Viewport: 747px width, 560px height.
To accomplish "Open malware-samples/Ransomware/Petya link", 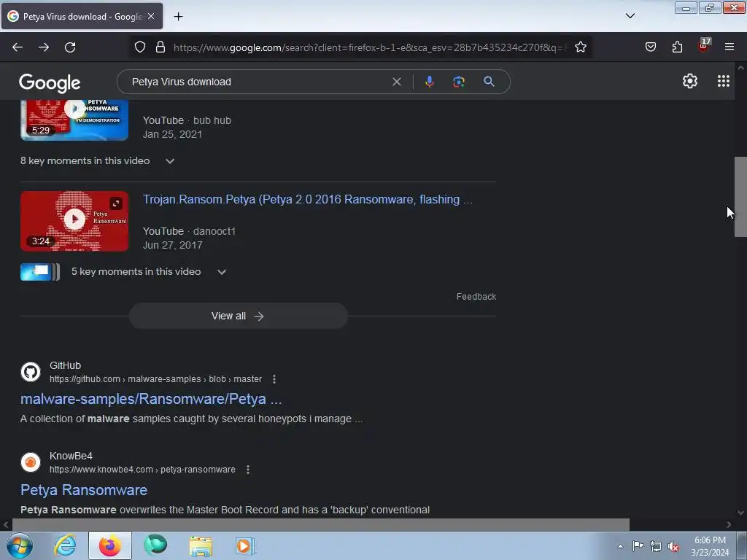I will tap(151, 399).
